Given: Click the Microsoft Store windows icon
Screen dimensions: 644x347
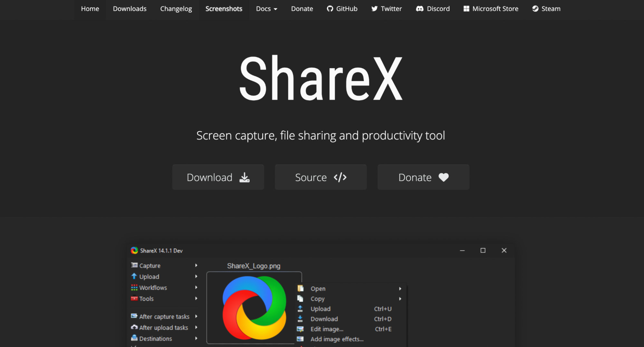Looking at the screenshot, I should 466,9.
